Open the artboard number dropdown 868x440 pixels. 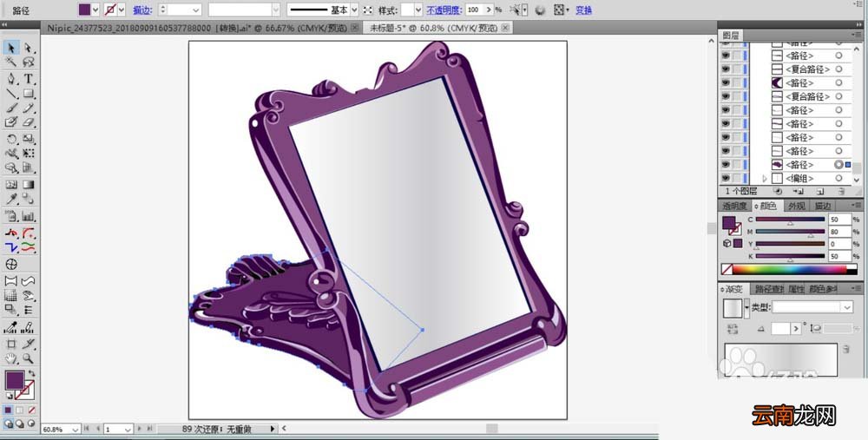[128, 429]
